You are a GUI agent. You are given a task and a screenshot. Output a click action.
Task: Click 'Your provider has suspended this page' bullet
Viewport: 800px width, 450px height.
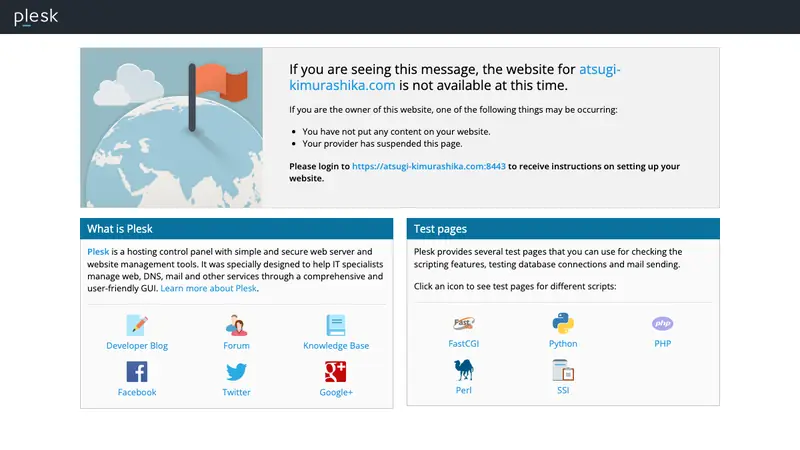[382, 144]
